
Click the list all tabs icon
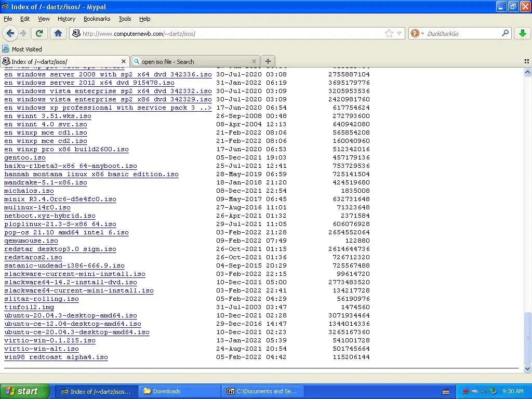click(527, 61)
